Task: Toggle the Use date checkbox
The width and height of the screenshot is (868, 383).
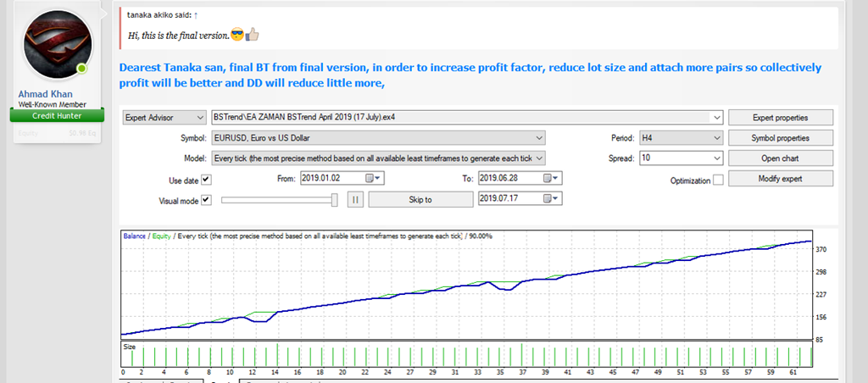Action: tap(207, 180)
